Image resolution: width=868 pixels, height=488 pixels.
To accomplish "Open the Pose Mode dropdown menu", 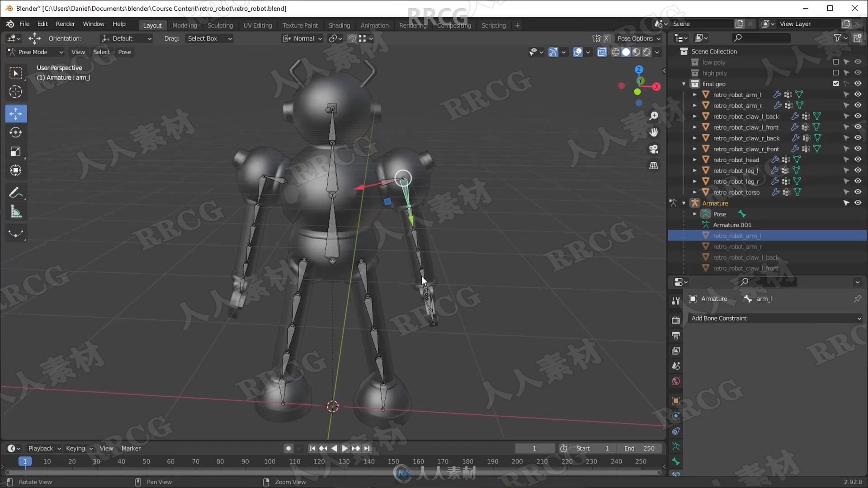I will pos(34,52).
